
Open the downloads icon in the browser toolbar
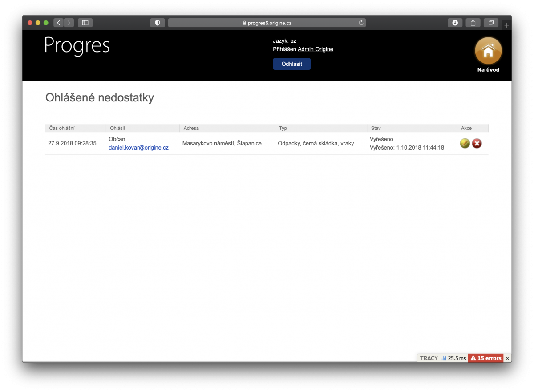(x=455, y=22)
